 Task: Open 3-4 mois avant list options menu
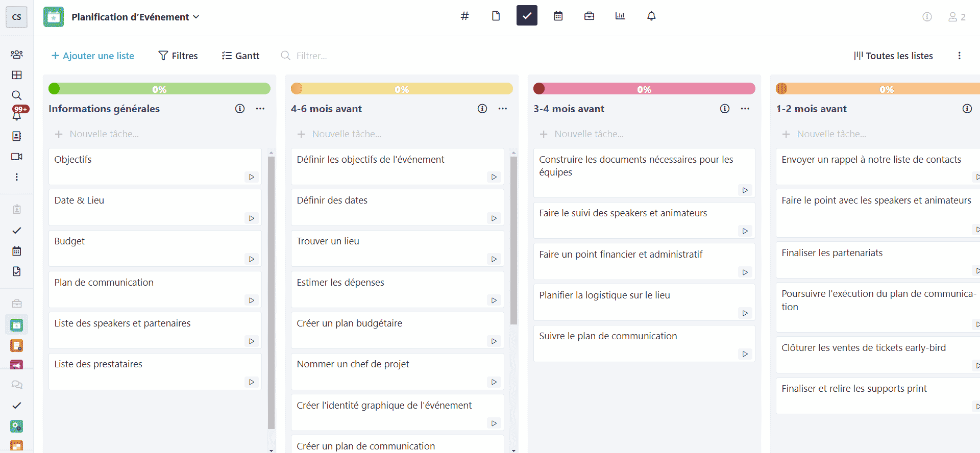pyautogui.click(x=745, y=109)
